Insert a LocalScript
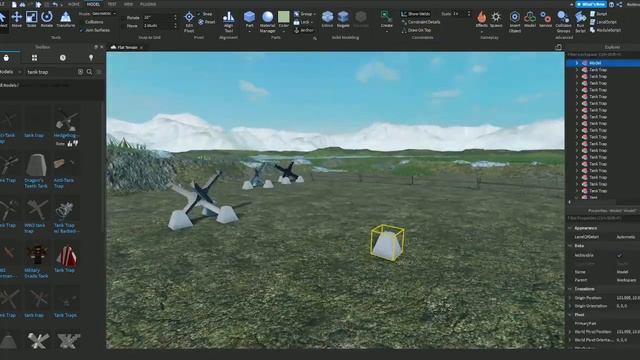The image size is (640, 360). click(x=603, y=22)
